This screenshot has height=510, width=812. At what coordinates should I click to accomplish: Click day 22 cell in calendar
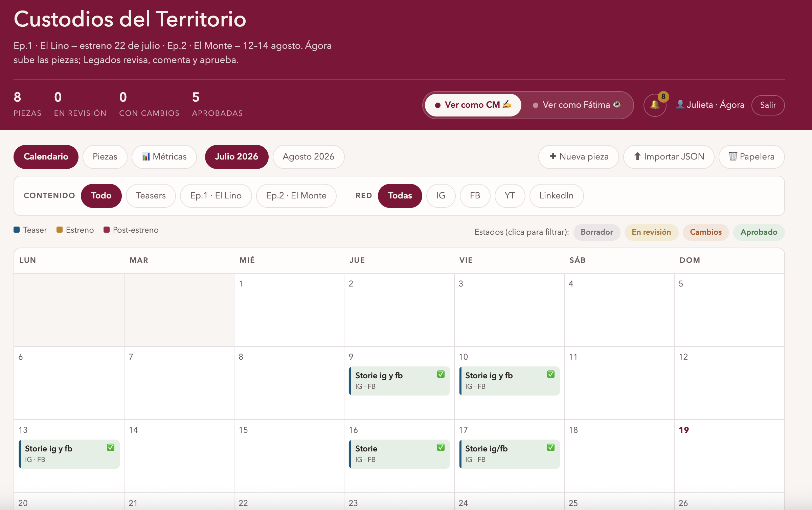[289, 502]
